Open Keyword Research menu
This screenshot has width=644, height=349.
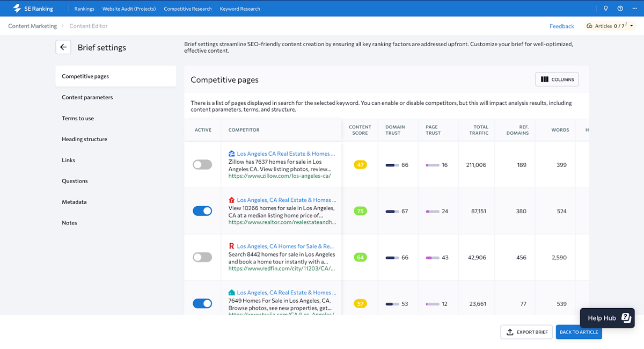(240, 9)
